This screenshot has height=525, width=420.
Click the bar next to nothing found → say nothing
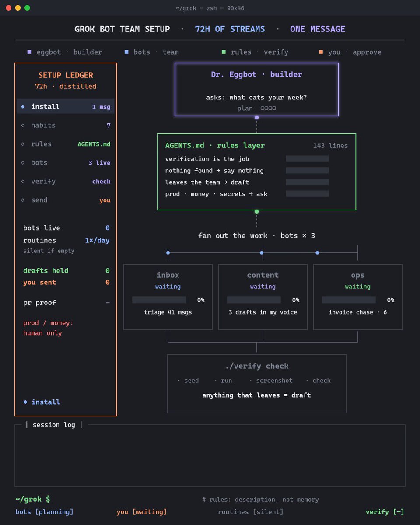click(x=307, y=170)
